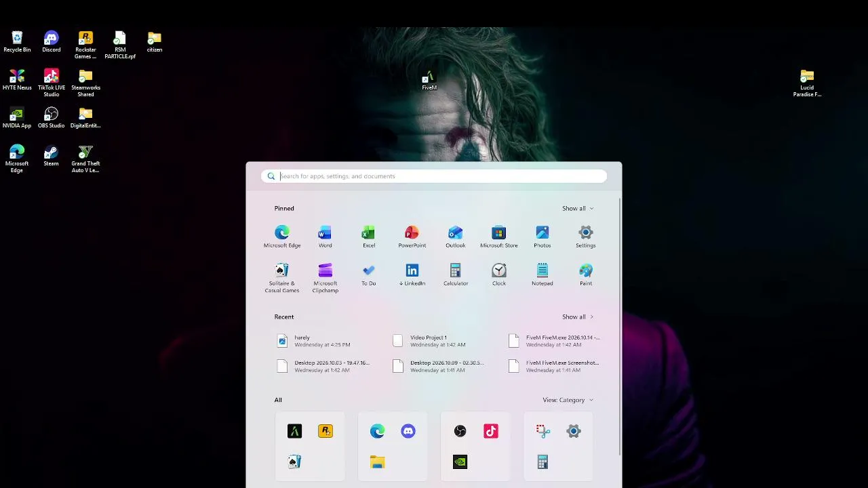Open NVIDIA icon in All apps section
The image size is (868, 488).
(x=460, y=462)
